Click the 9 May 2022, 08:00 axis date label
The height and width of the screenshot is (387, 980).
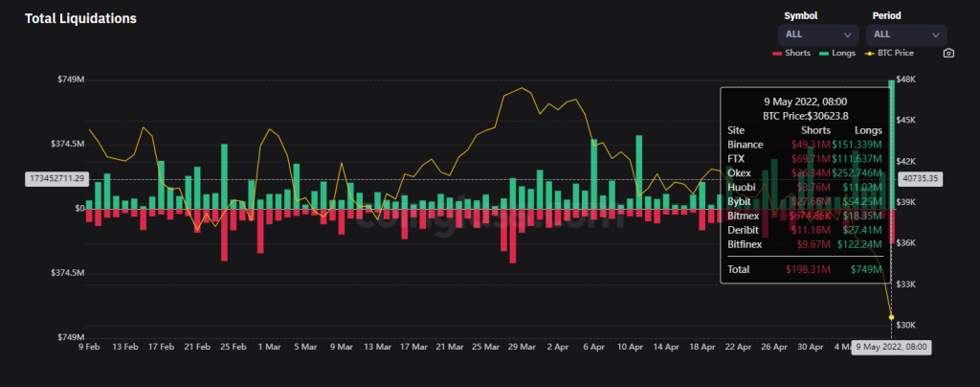pos(892,346)
